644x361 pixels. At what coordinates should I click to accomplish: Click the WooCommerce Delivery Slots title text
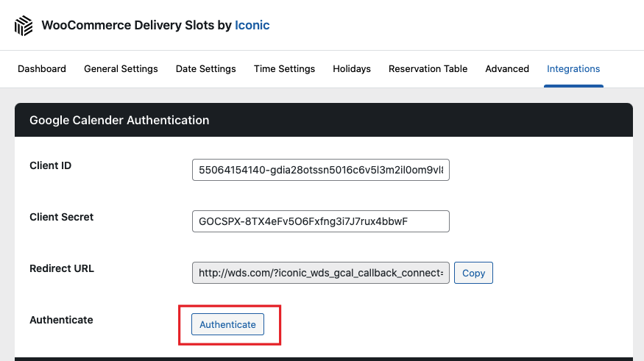click(x=136, y=25)
